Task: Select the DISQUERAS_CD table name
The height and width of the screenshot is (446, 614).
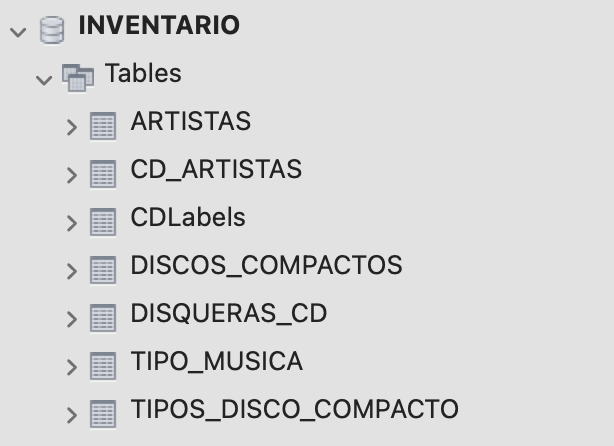Action: (228, 313)
